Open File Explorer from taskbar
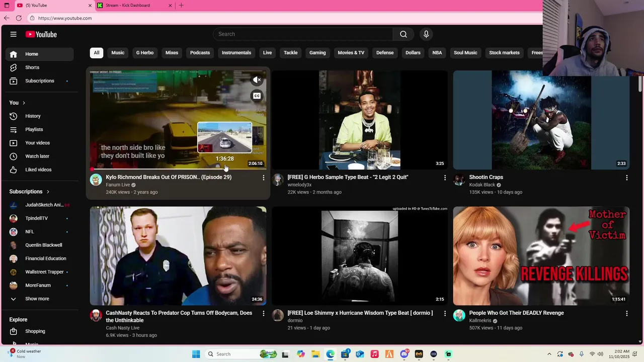 (315, 354)
